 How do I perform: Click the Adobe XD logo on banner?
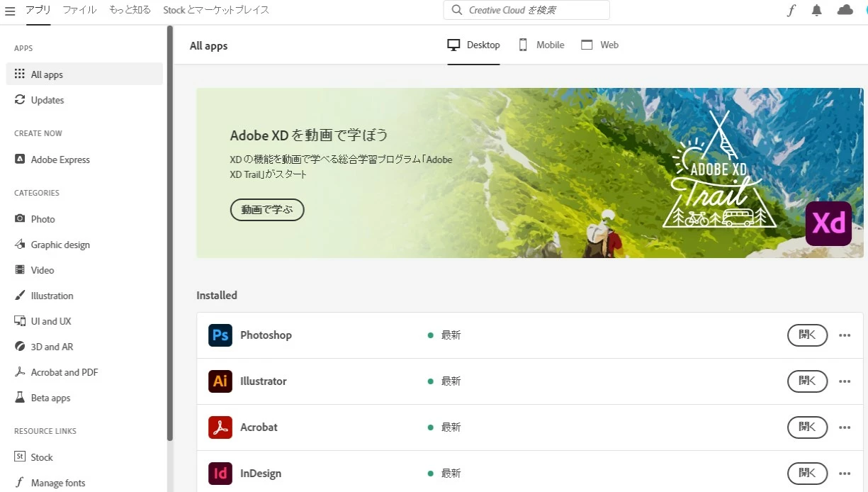click(828, 223)
